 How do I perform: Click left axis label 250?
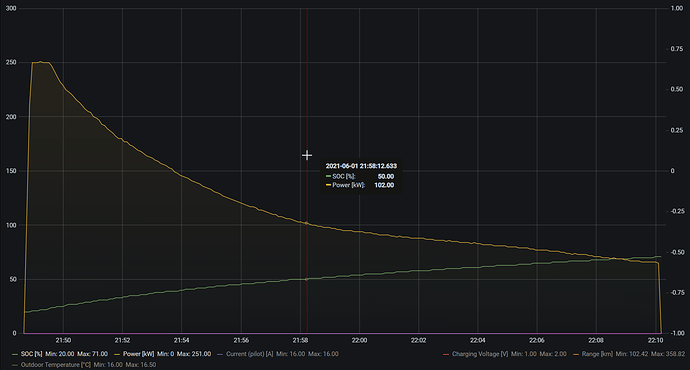point(11,62)
